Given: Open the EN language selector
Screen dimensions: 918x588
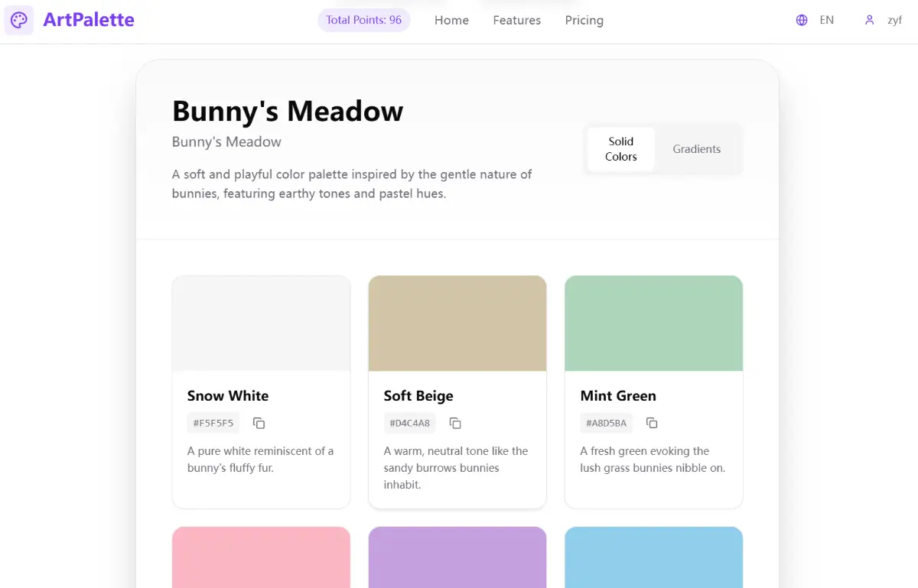Looking at the screenshot, I should coord(827,21).
